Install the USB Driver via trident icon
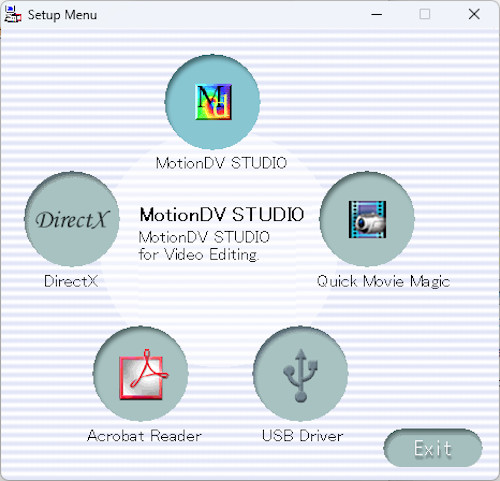Screen dimensions: 500x481 click(301, 374)
